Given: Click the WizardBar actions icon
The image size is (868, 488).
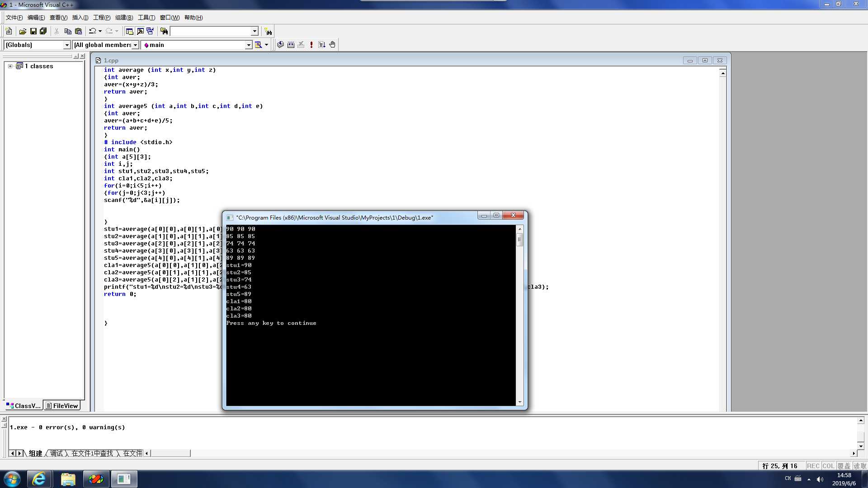Looking at the screenshot, I should [x=258, y=45].
